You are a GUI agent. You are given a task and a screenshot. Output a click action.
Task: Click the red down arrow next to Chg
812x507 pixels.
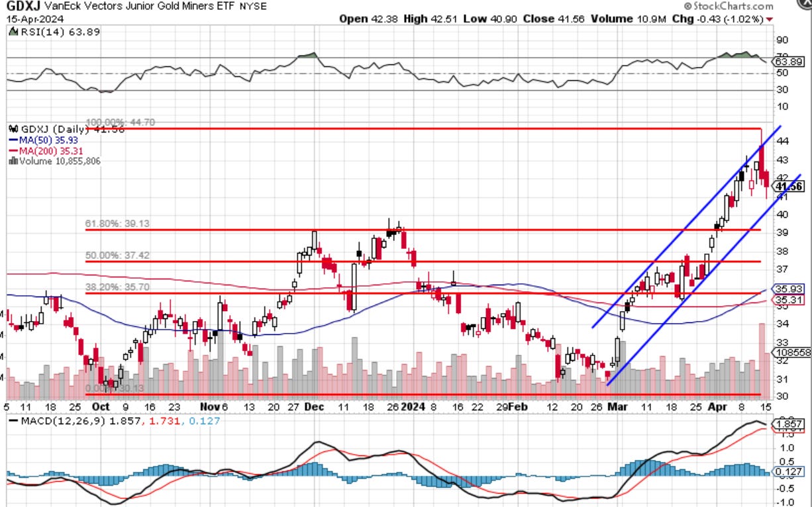point(769,20)
